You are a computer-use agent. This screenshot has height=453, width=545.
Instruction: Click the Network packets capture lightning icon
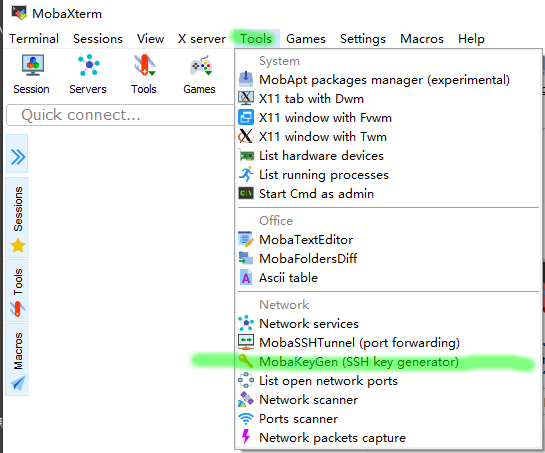point(246,437)
